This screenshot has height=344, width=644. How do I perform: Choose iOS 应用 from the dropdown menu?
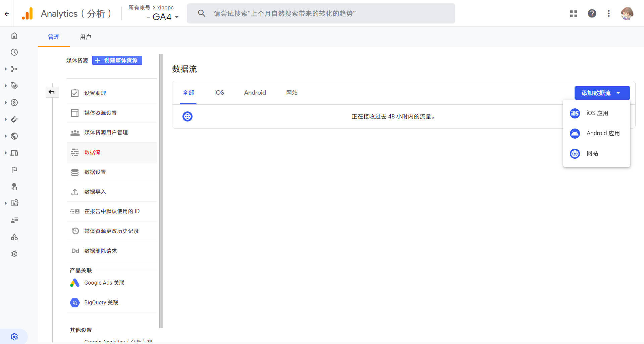[x=596, y=113]
